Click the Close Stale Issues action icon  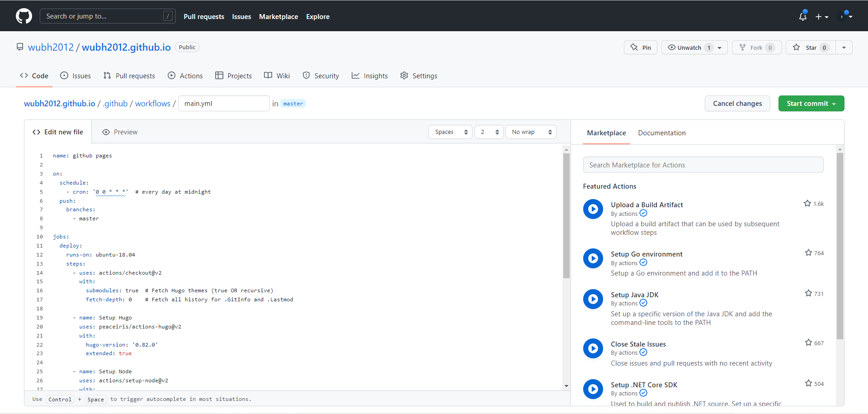pos(593,348)
